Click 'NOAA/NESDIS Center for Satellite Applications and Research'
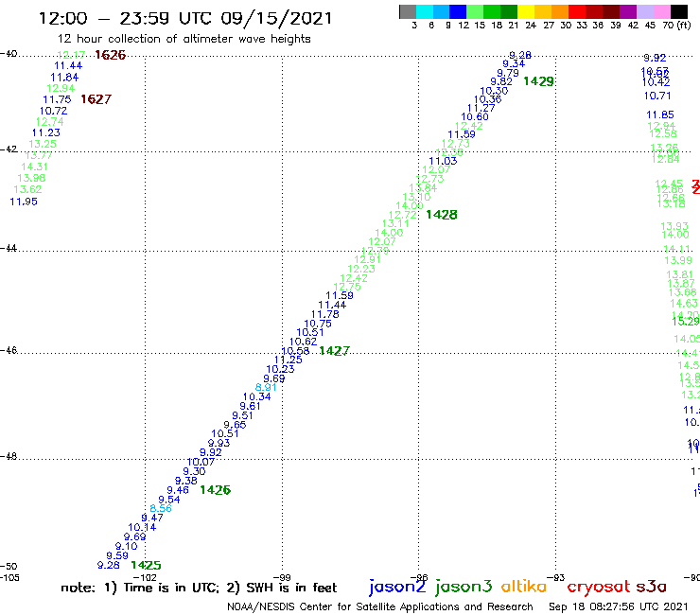The height and width of the screenshot is (615, 700). tap(380, 606)
